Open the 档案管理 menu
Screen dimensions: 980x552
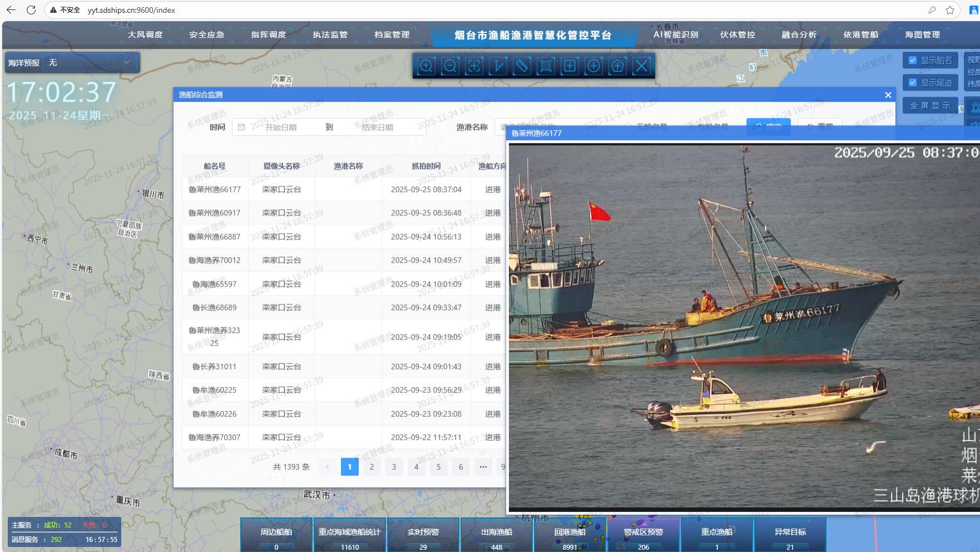pyautogui.click(x=392, y=34)
